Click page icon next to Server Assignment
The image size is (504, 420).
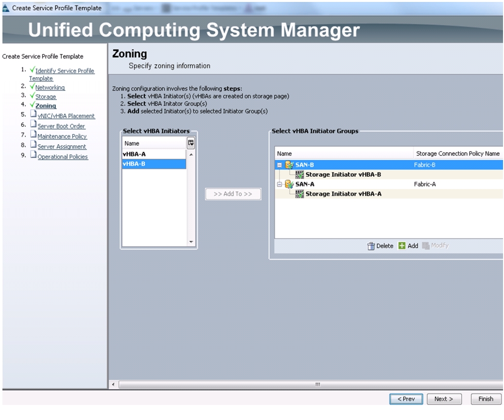[x=34, y=145]
